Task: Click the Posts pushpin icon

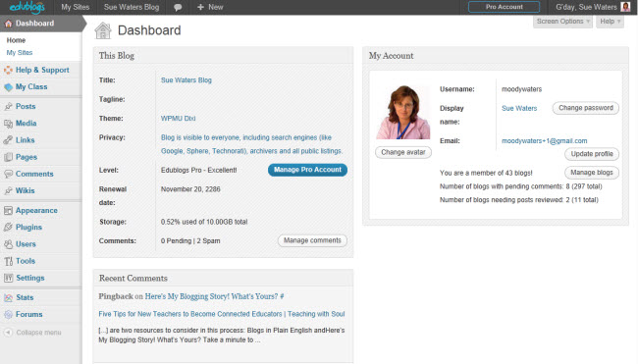Action: click(8, 107)
